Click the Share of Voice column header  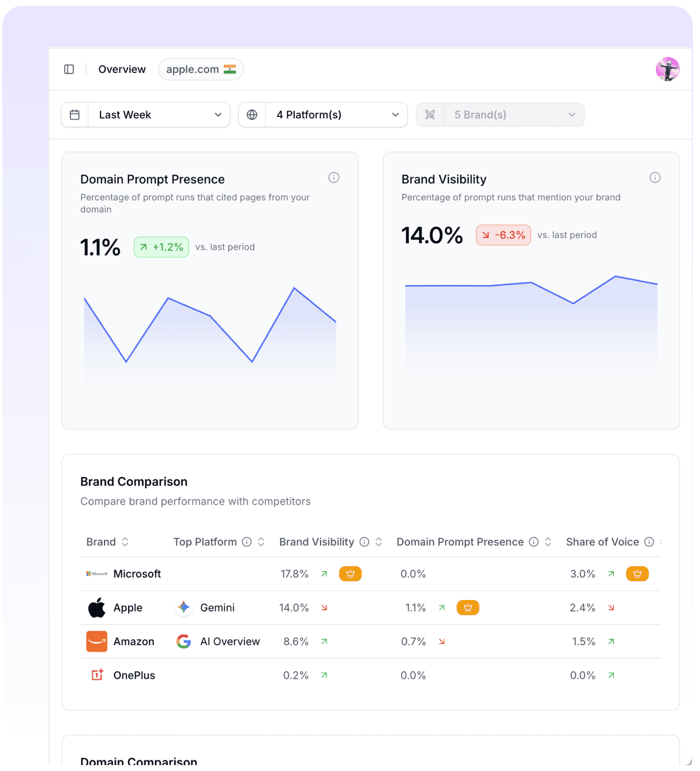coord(603,542)
